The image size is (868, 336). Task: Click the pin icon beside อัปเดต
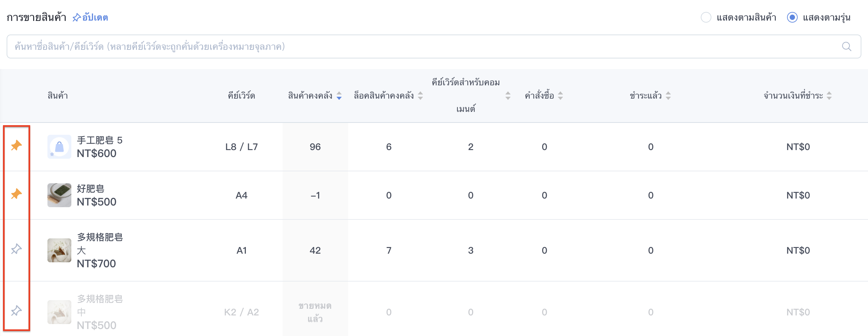pos(77,17)
